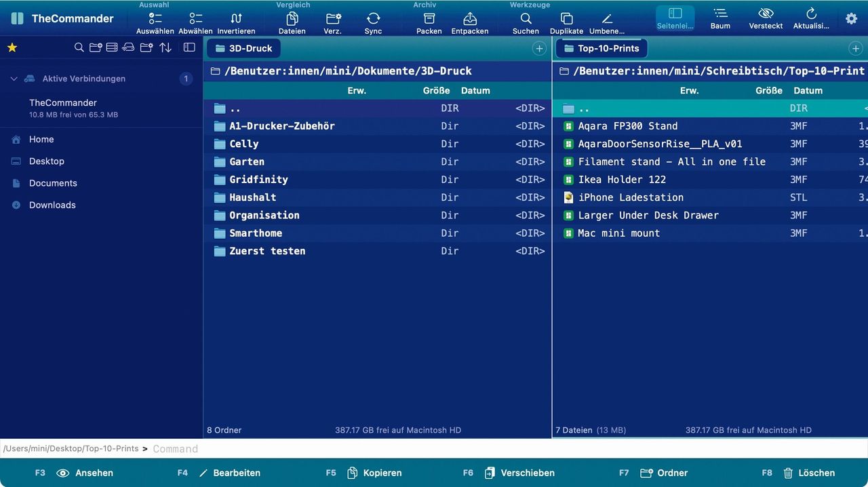
Task: Open the Umbenennen rename tool
Action: coord(607,18)
